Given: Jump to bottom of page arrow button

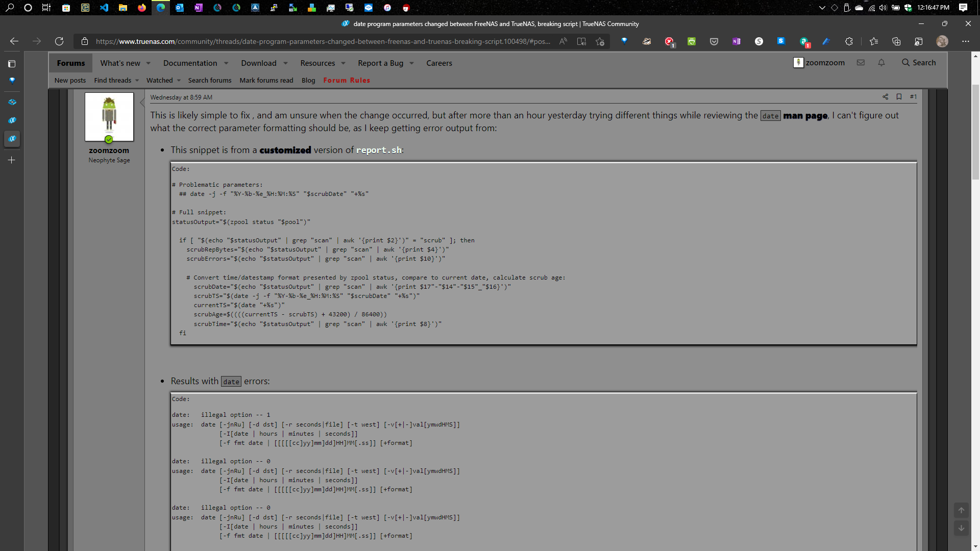Looking at the screenshot, I should 961,529.
